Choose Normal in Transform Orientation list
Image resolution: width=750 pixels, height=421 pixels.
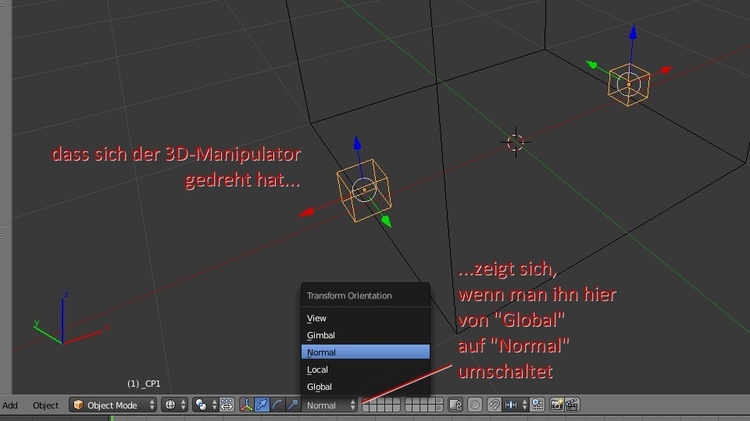365,353
